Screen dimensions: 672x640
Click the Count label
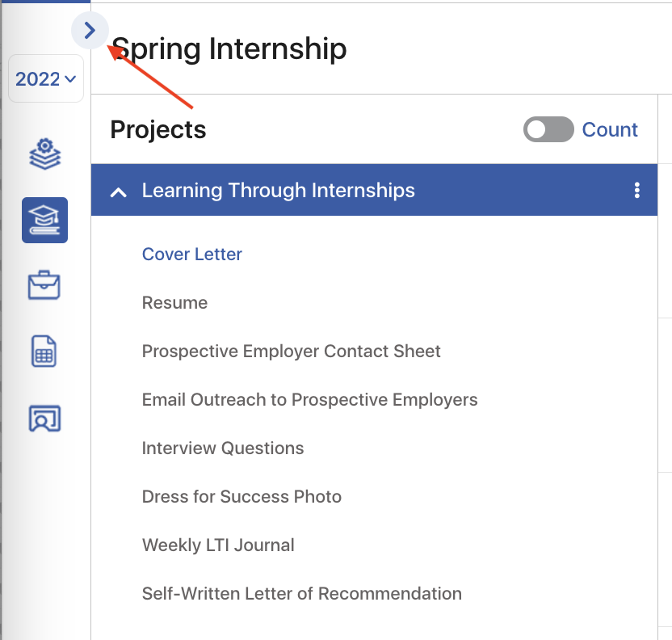click(x=610, y=130)
